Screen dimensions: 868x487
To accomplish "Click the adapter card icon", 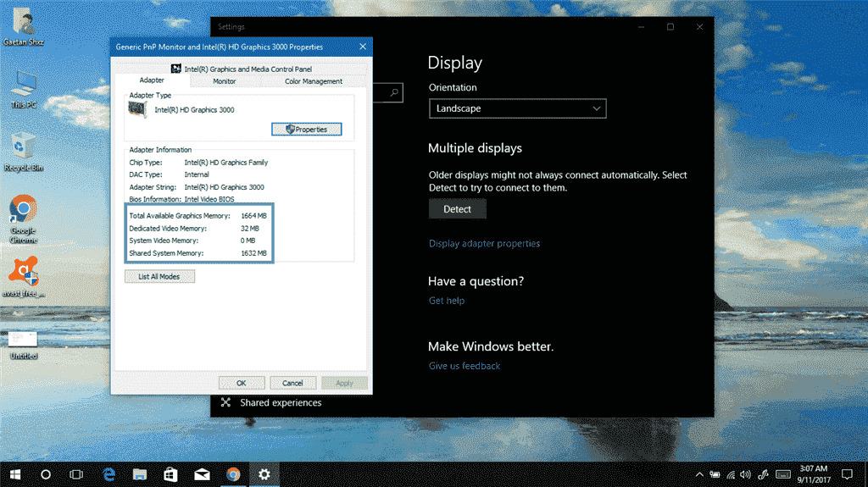I will coord(137,109).
